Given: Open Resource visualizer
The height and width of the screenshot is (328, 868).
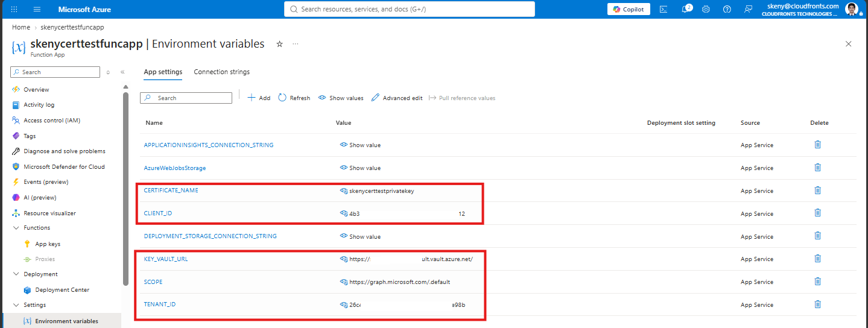Looking at the screenshot, I should point(49,213).
